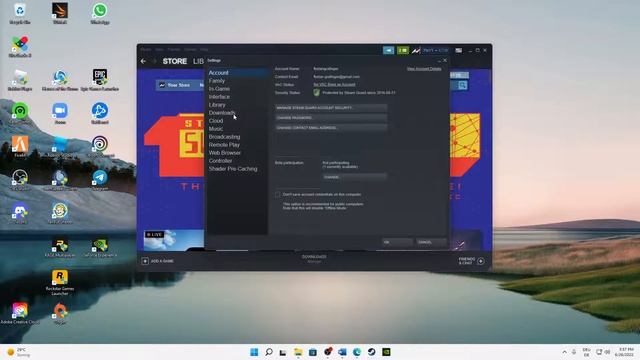The height and width of the screenshot is (360, 640).
Task: Open Recycle Bin desktop icon
Action: click(x=20, y=13)
